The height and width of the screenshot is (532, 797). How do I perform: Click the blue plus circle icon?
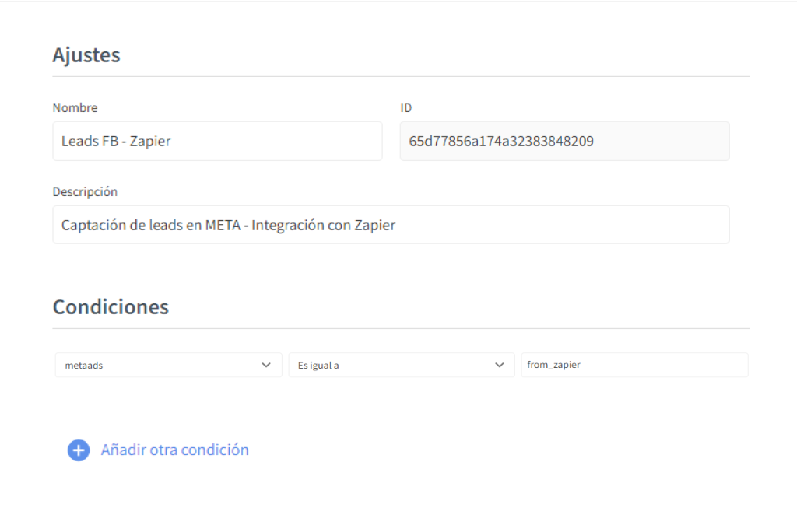[79, 450]
